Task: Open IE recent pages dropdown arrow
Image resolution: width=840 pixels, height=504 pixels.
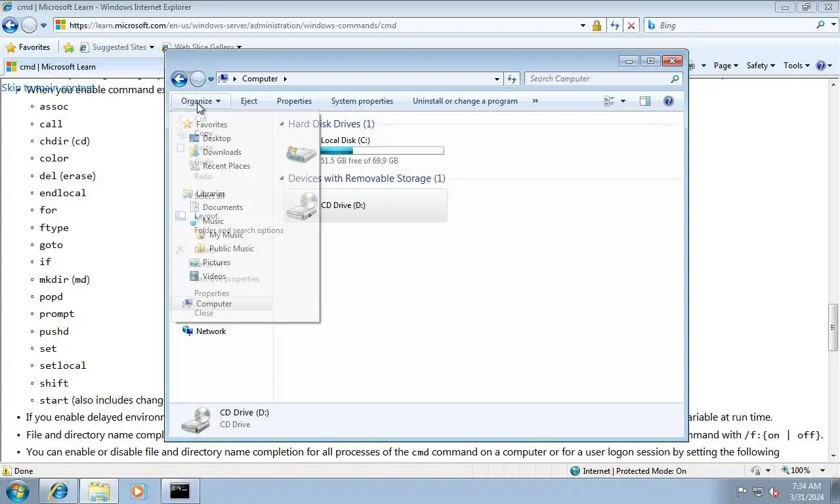Action: (x=44, y=26)
